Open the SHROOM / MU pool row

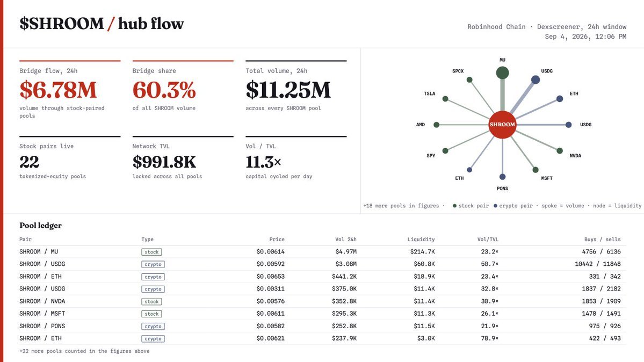point(322,252)
